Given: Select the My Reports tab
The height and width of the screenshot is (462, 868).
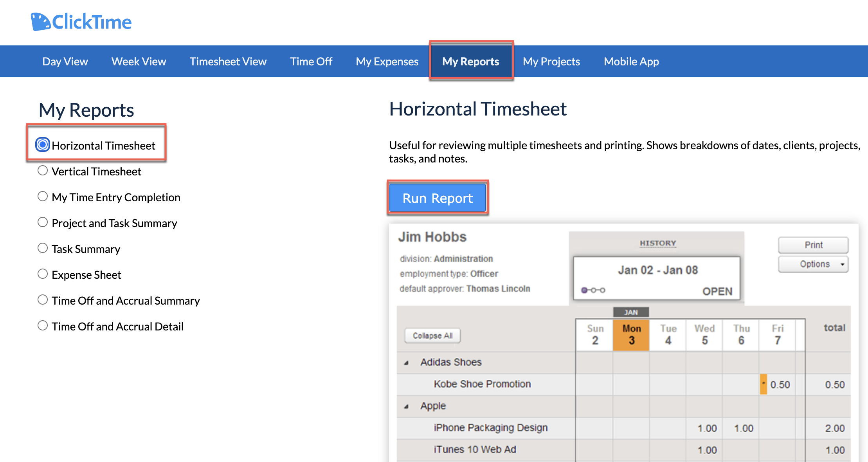Looking at the screenshot, I should coord(471,61).
